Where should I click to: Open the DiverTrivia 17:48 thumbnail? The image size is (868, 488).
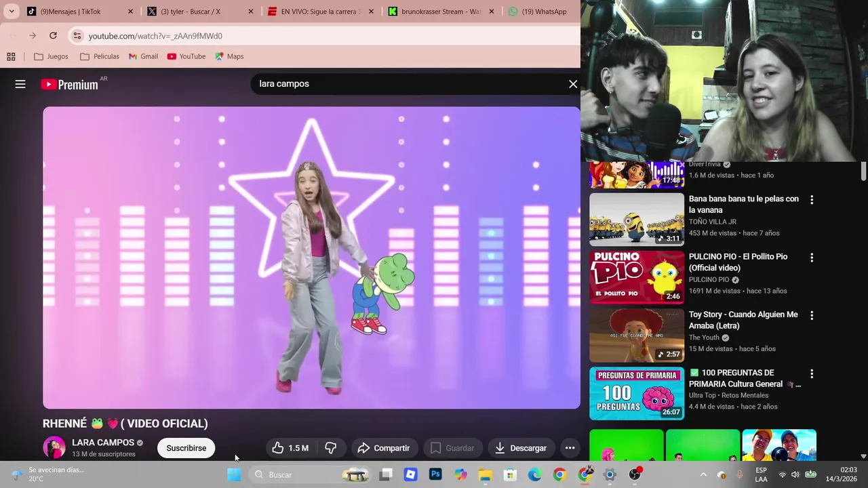(x=637, y=175)
